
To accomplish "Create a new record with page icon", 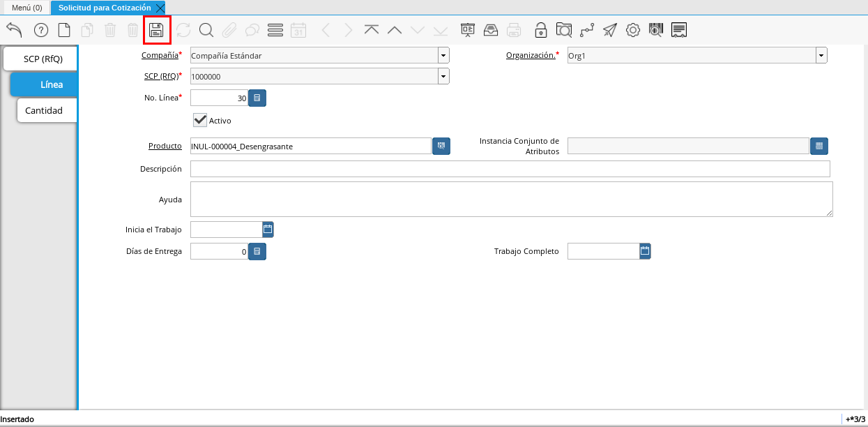I will pyautogui.click(x=64, y=30).
